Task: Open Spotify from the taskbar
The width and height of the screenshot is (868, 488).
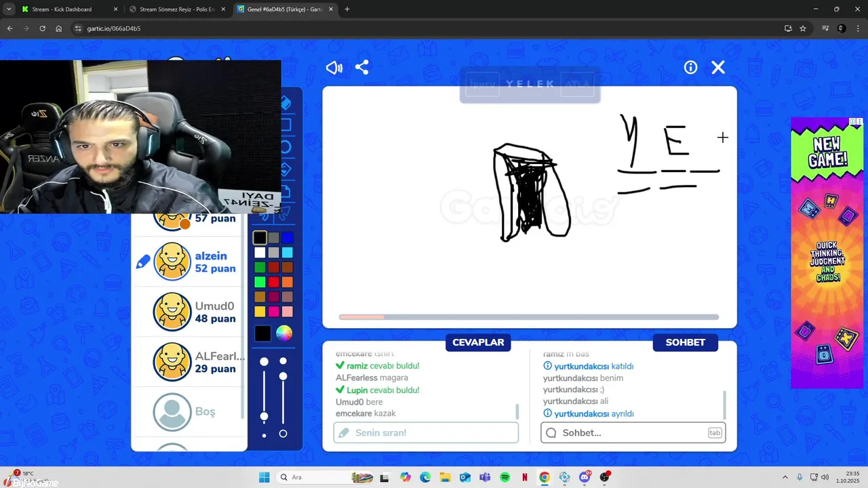Action: pos(505,477)
